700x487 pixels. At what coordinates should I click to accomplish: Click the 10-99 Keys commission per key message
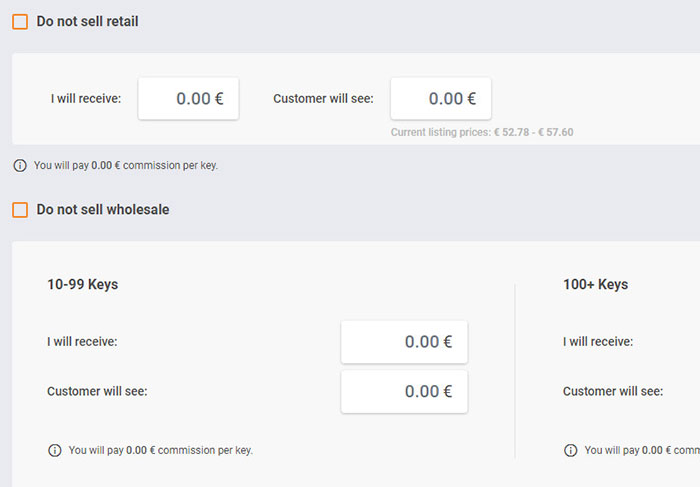[x=161, y=450]
